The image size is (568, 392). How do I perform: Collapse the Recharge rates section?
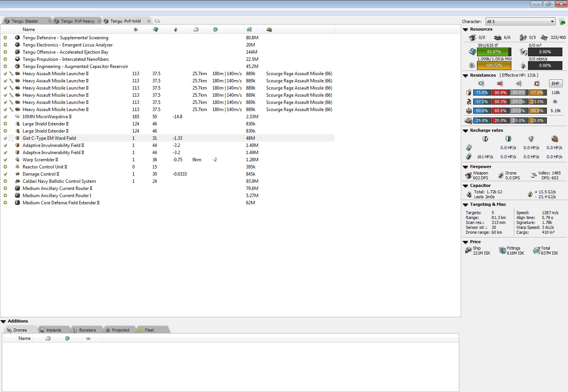[x=465, y=131]
